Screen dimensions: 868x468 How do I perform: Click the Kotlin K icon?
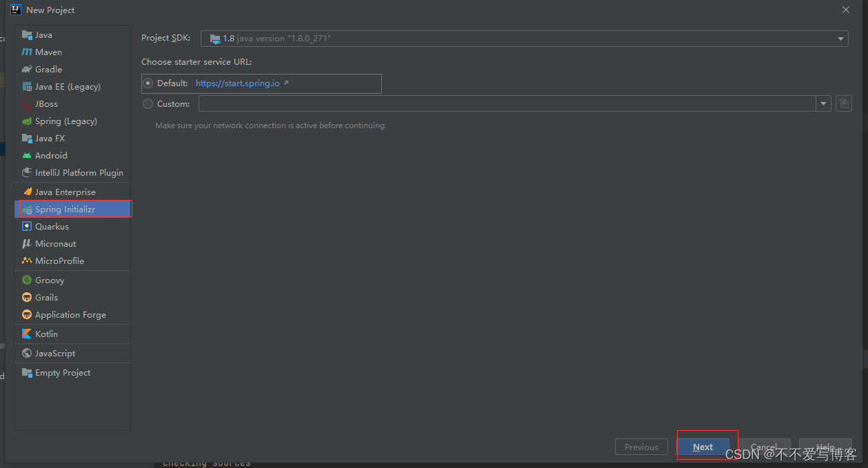27,334
